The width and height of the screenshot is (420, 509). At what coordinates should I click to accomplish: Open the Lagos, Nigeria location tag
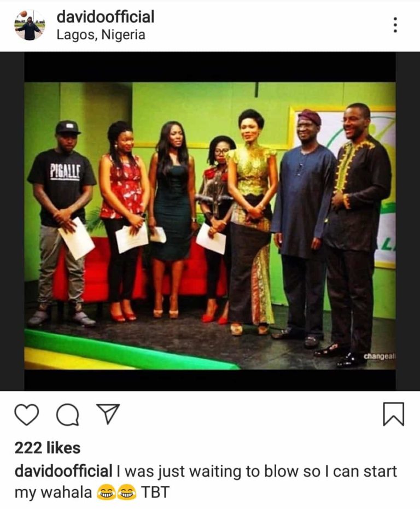(x=101, y=35)
